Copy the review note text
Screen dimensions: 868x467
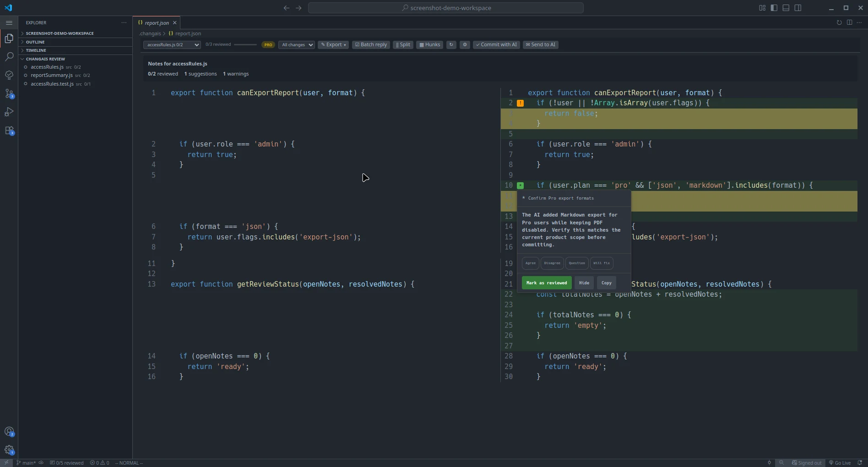[607, 283]
